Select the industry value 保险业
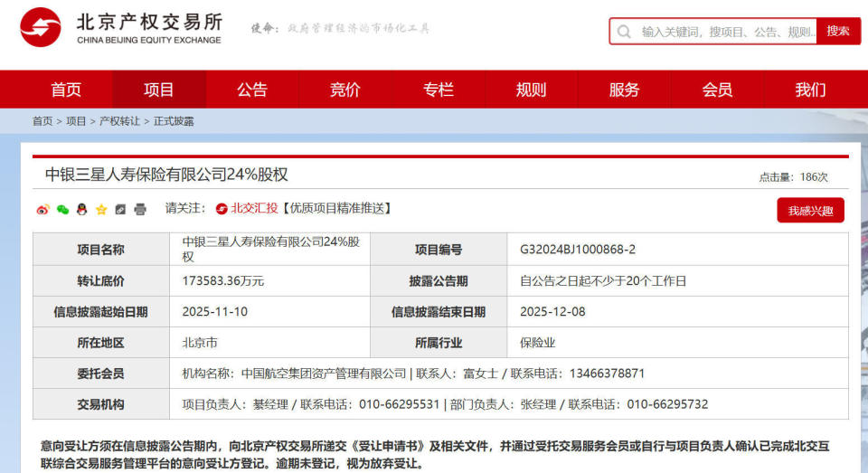This screenshot has height=473, width=868. pyautogui.click(x=537, y=343)
